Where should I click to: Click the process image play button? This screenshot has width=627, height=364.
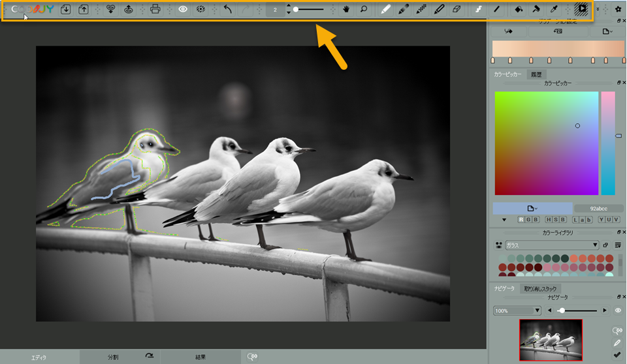point(581,9)
